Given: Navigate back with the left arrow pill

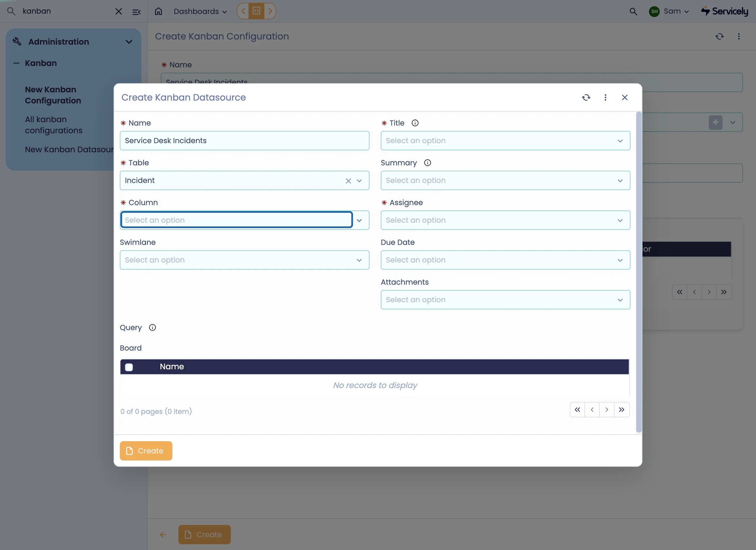Looking at the screenshot, I should pyautogui.click(x=243, y=11).
